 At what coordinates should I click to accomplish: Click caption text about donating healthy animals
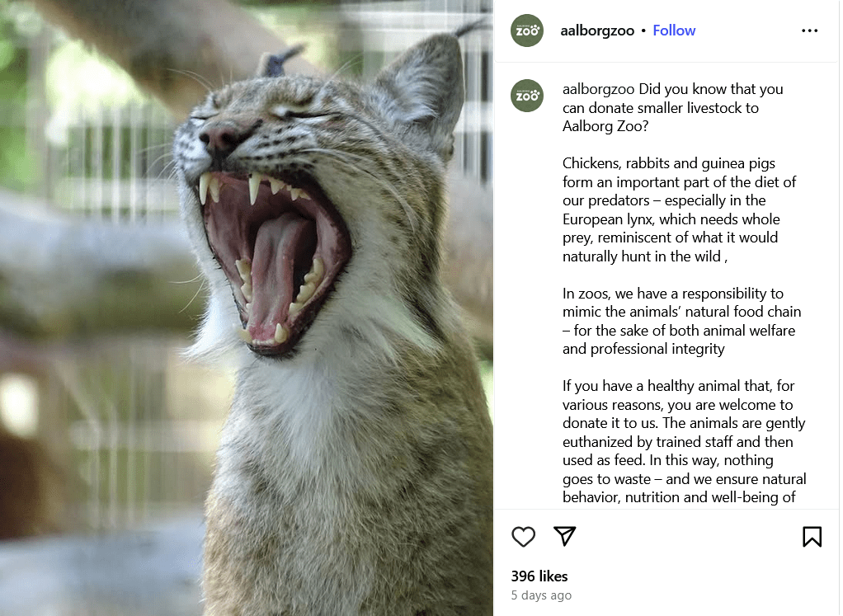coord(684,441)
